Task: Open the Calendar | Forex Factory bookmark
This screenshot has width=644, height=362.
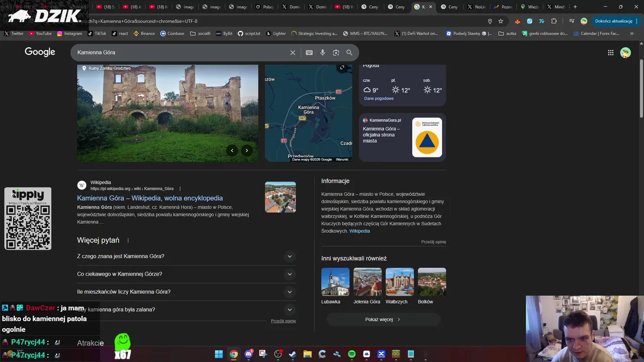Action: (x=596, y=34)
